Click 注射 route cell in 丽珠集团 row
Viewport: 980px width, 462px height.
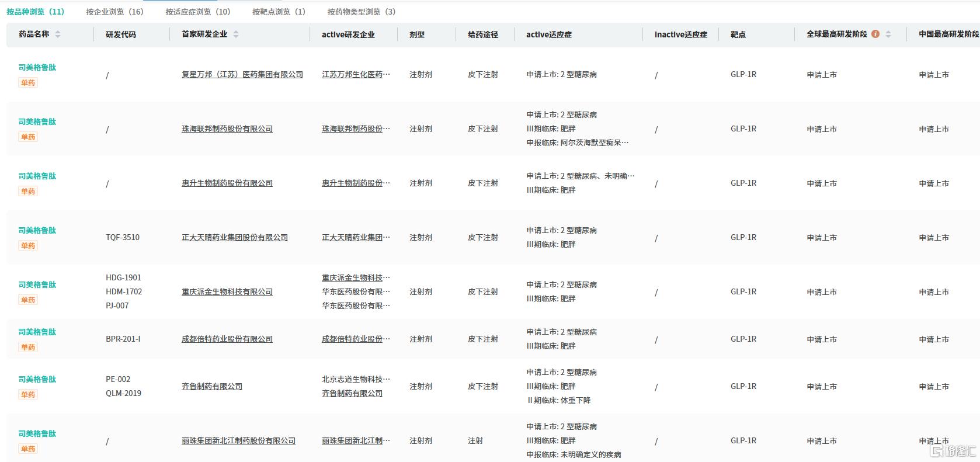click(475, 441)
